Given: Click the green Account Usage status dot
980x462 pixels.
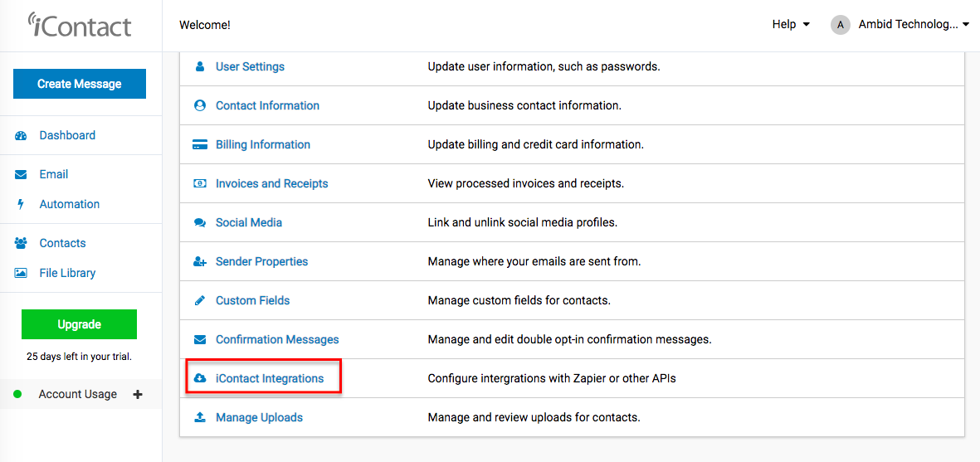Looking at the screenshot, I should point(17,395).
